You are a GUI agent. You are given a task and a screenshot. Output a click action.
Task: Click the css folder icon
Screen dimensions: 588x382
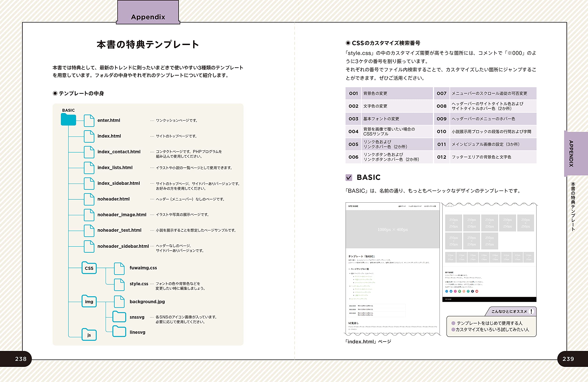pos(89,268)
